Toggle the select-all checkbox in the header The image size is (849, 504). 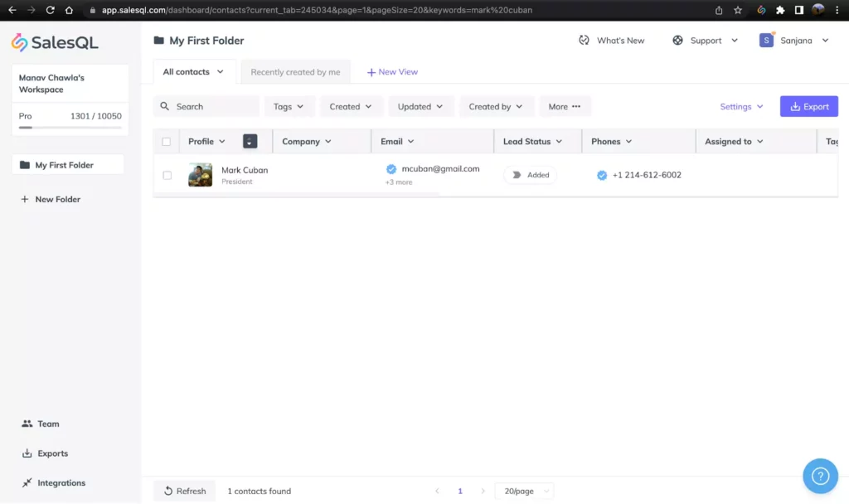point(166,141)
